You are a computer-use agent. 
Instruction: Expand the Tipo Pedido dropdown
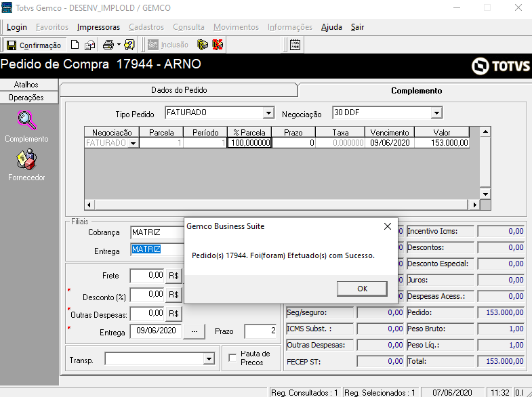click(x=268, y=112)
